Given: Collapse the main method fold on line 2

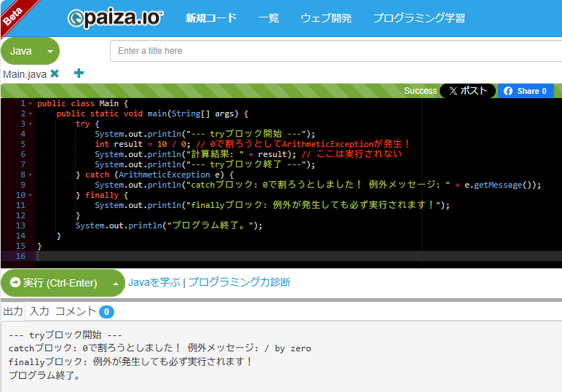Looking at the screenshot, I should 30,114.
